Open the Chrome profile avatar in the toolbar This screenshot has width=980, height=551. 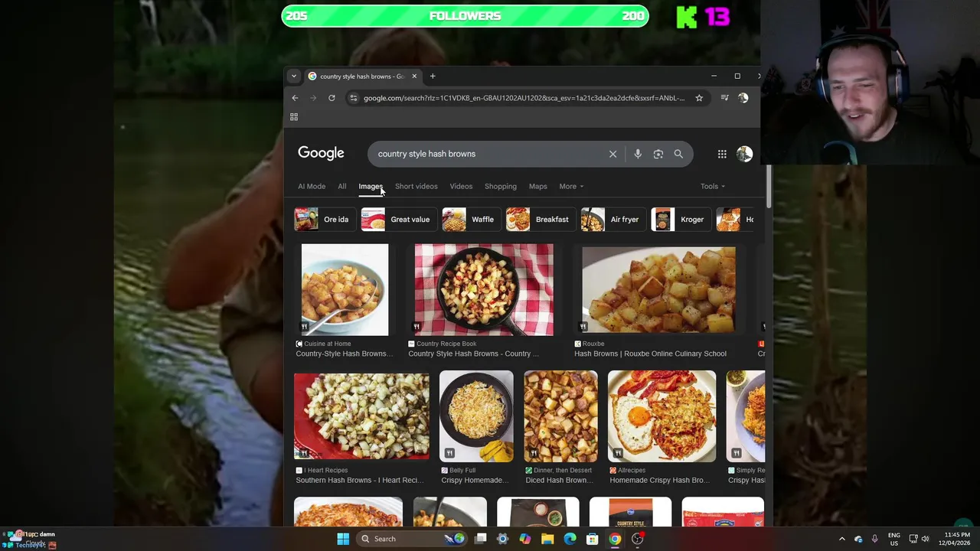coord(743,98)
